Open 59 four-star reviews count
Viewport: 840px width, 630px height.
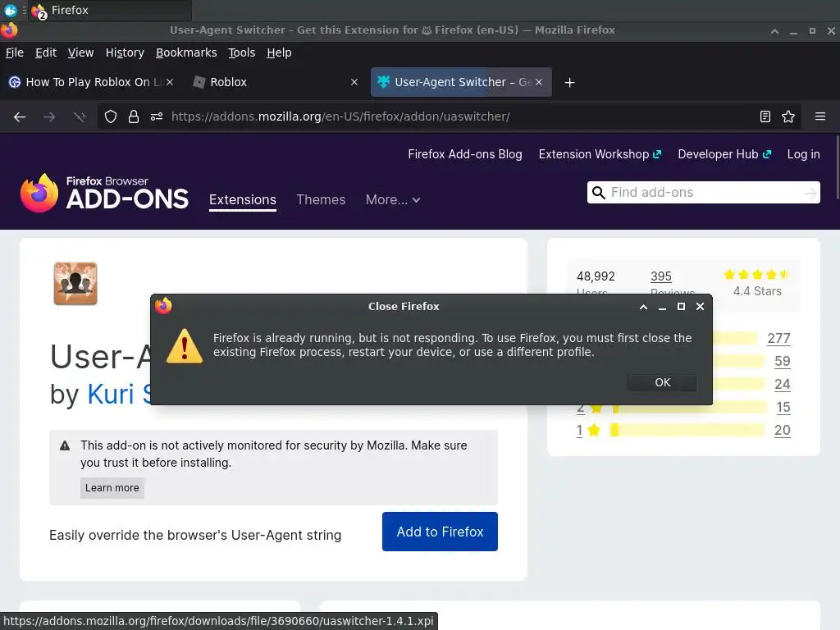point(782,362)
